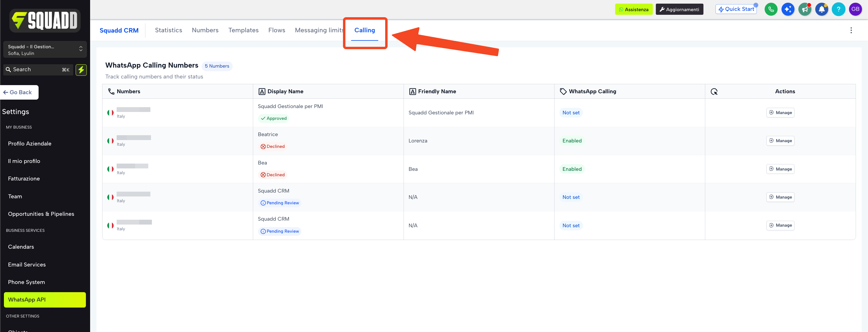Open the Flows tab
868x332 pixels.
(277, 30)
